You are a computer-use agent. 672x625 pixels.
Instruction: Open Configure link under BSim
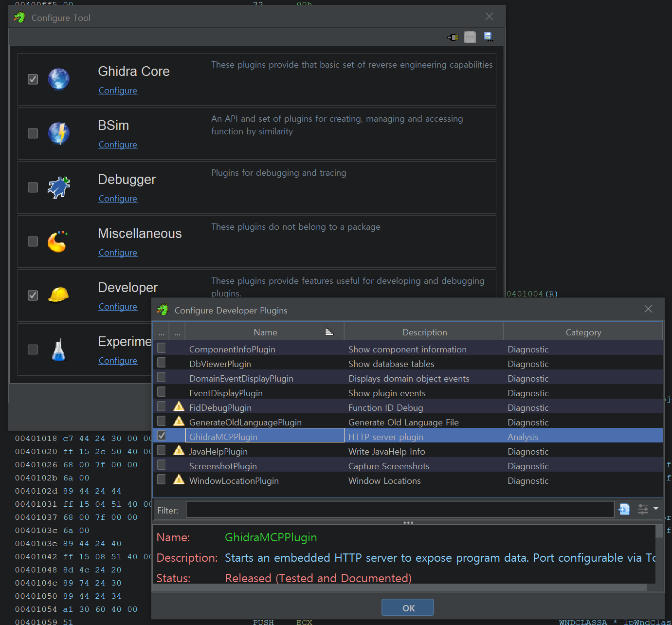118,145
